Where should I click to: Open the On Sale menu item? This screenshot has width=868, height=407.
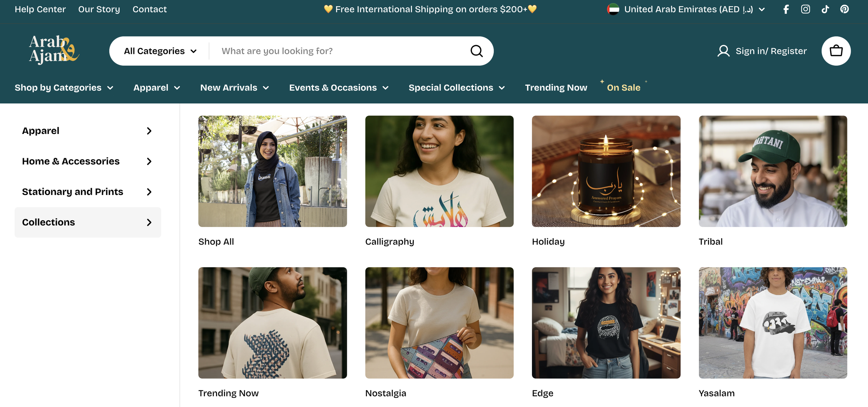point(624,88)
